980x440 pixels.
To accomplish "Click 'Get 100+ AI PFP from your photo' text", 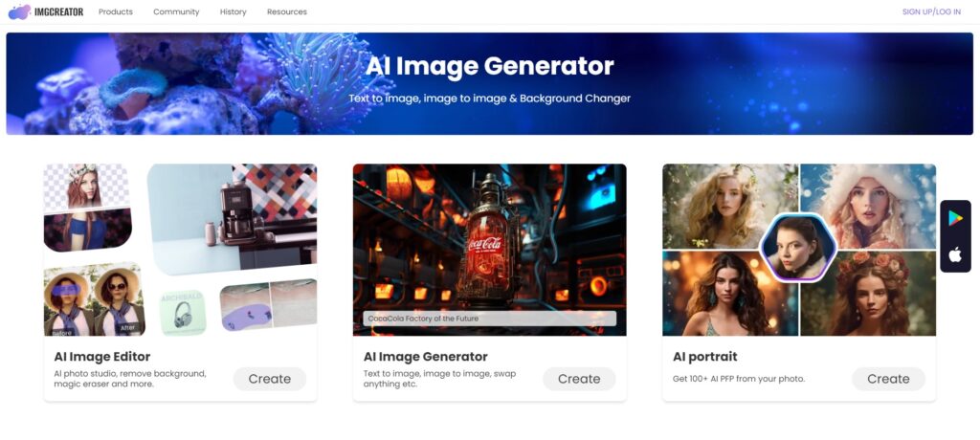I will point(739,379).
